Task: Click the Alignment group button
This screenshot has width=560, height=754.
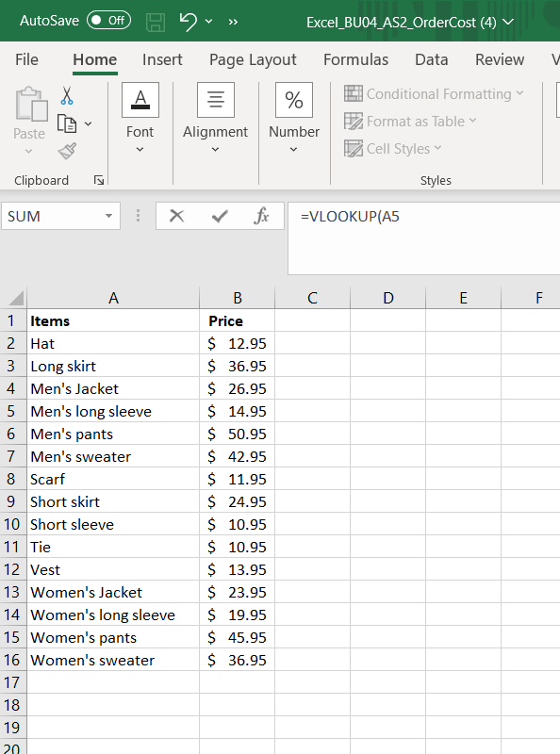Action: click(x=216, y=119)
